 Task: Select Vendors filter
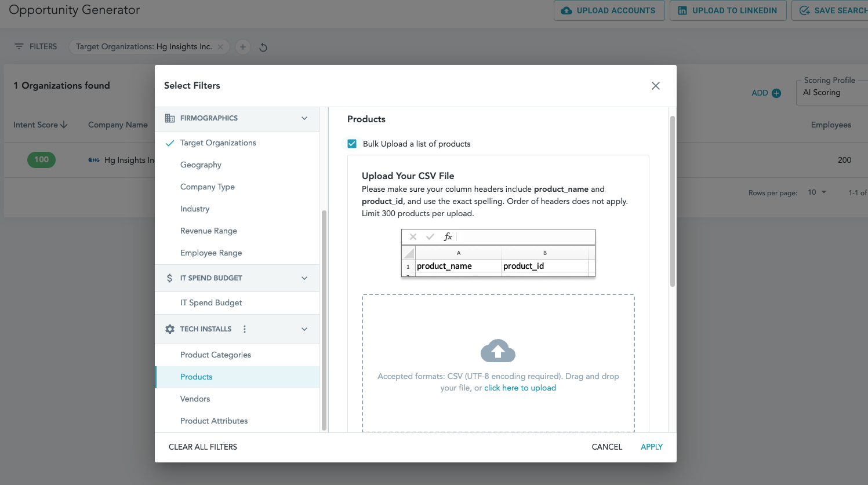(x=238, y=399)
